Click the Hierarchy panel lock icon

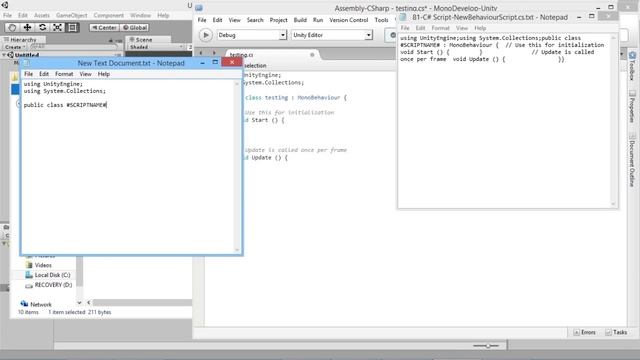click(x=111, y=40)
